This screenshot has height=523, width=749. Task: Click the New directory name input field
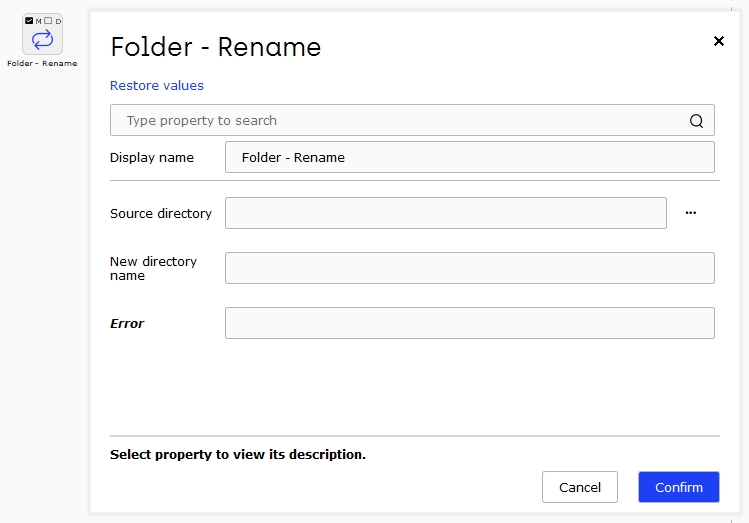[470, 268]
